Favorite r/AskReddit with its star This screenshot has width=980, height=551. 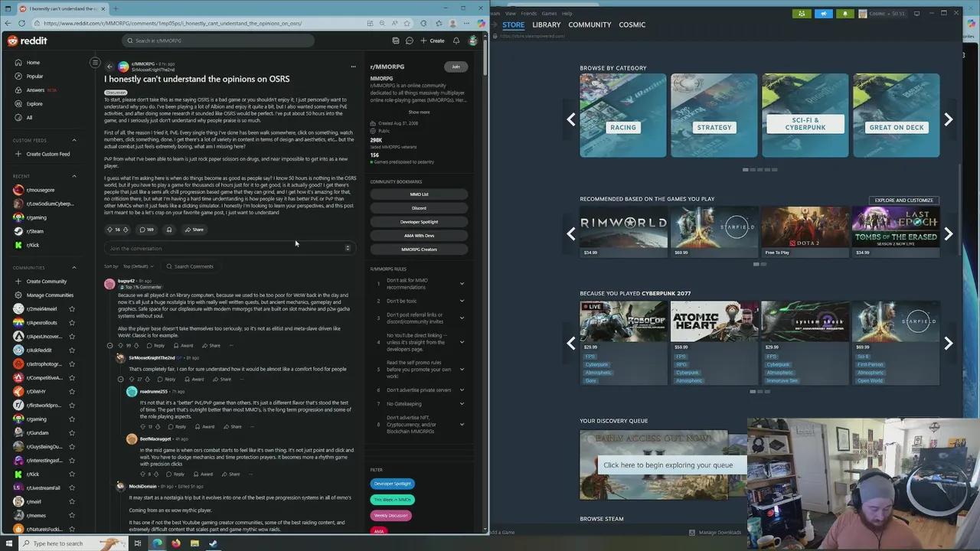tap(72, 350)
